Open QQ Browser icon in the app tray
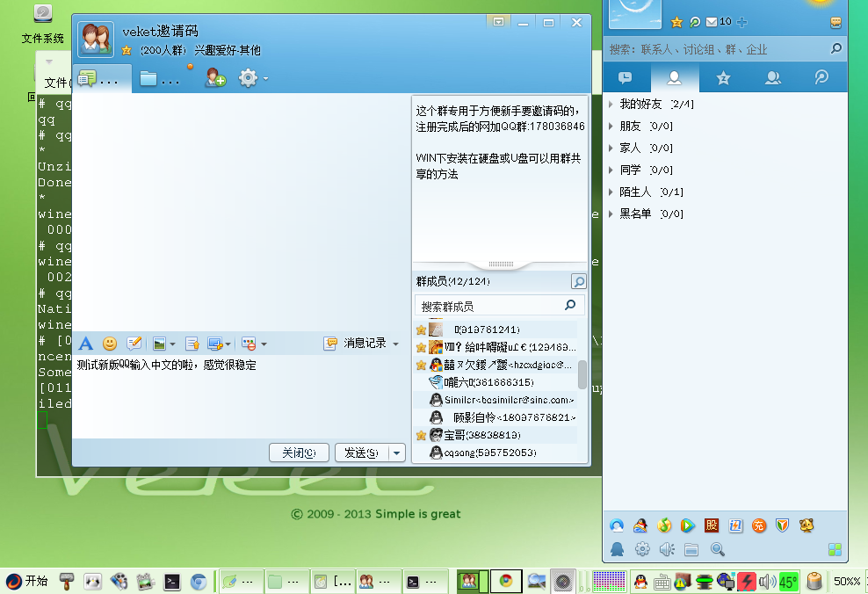 tap(617, 525)
